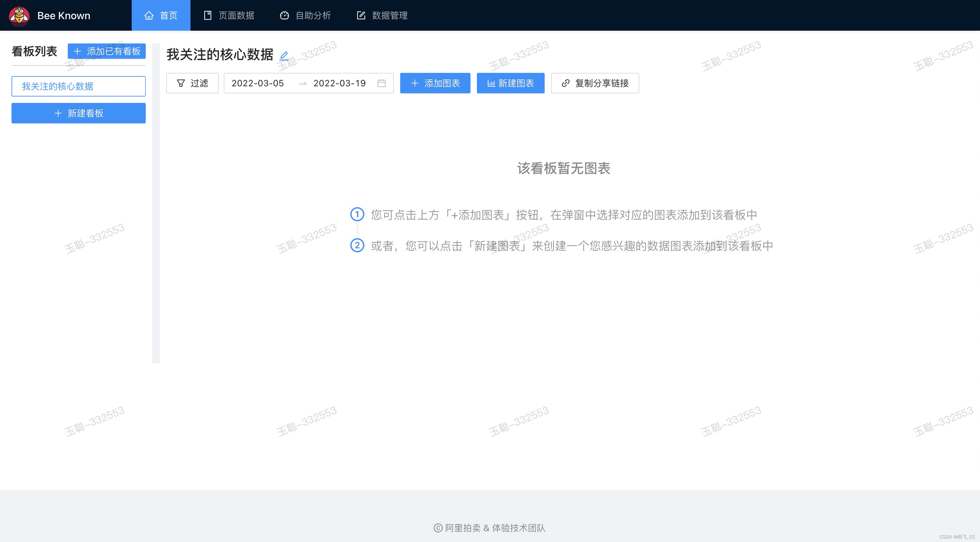This screenshot has height=542, width=980.
Task: Open the calendar icon in date range
Action: [x=381, y=83]
